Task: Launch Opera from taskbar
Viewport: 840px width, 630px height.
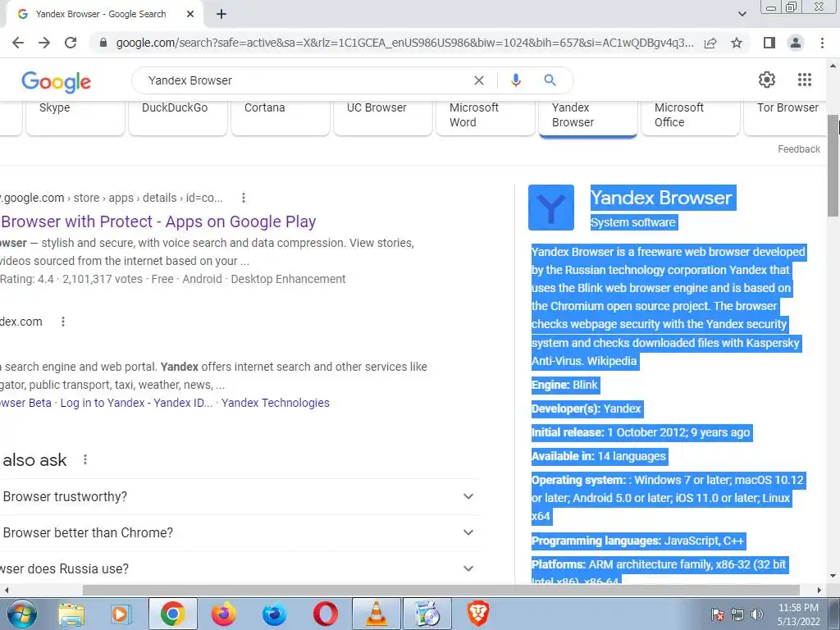Action: (x=325, y=614)
